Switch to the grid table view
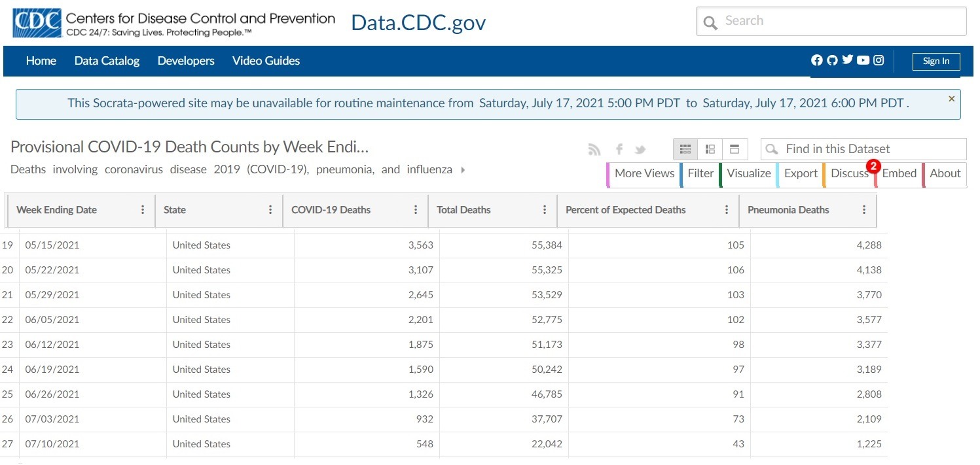Image resolution: width=980 pixels, height=465 pixels. (685, 149)
